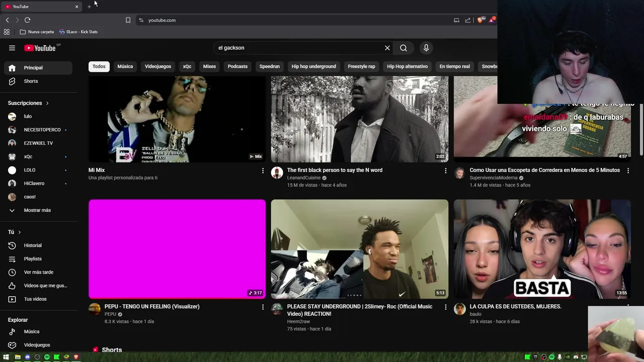Open Tus videos in sidebar
The image size is (644, 362).
pyautogui.click(x=38, y=299)
